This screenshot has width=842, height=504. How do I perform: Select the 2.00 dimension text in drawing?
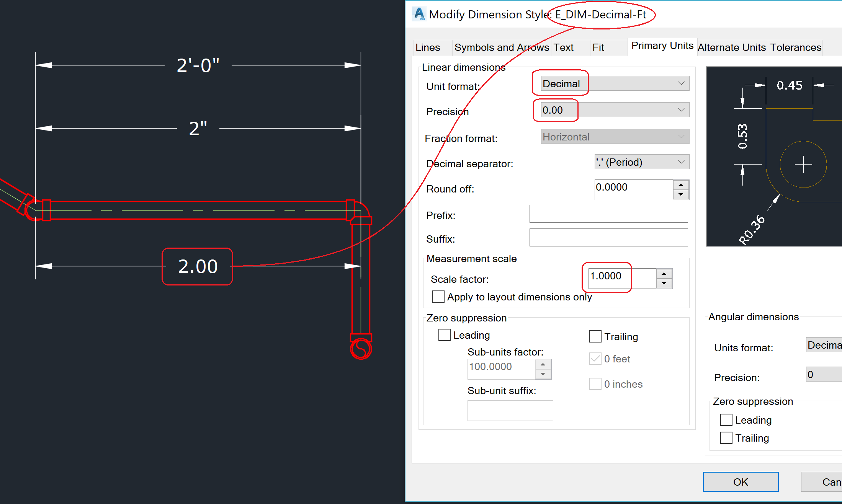click(x=198, y=266)
